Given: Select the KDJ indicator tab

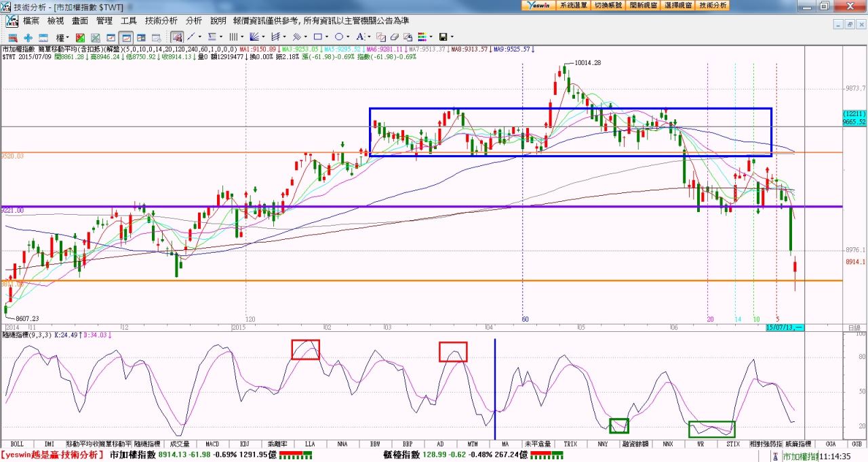Looking at the screenshot, I should point(245,444).
